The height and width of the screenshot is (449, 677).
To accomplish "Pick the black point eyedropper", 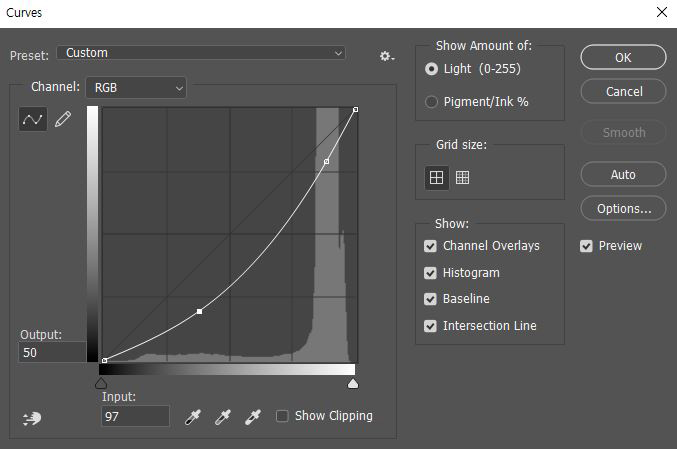I will pos(193,417).
